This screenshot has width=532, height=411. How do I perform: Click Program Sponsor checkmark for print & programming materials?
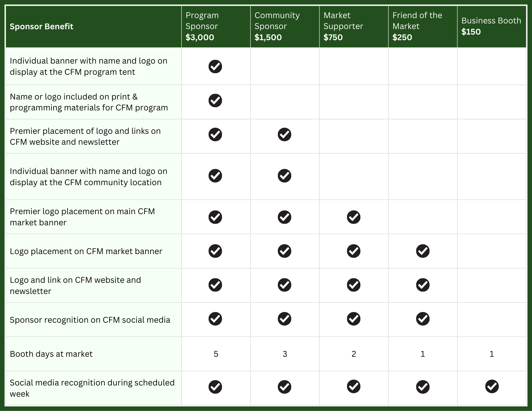[x=215, y=101]
